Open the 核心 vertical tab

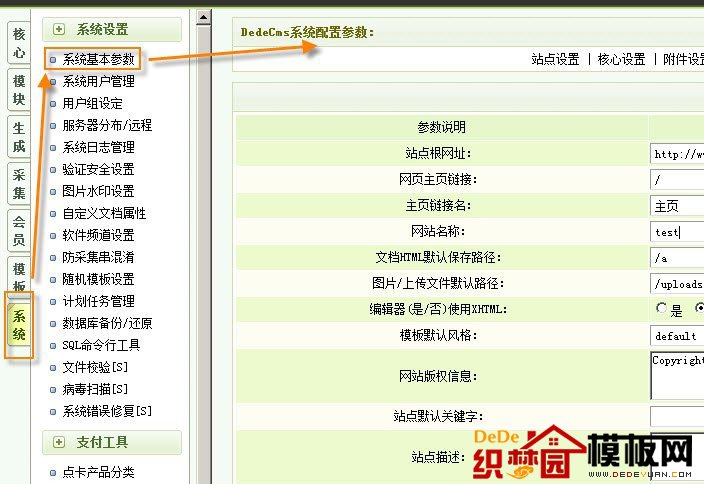[19, 43]
